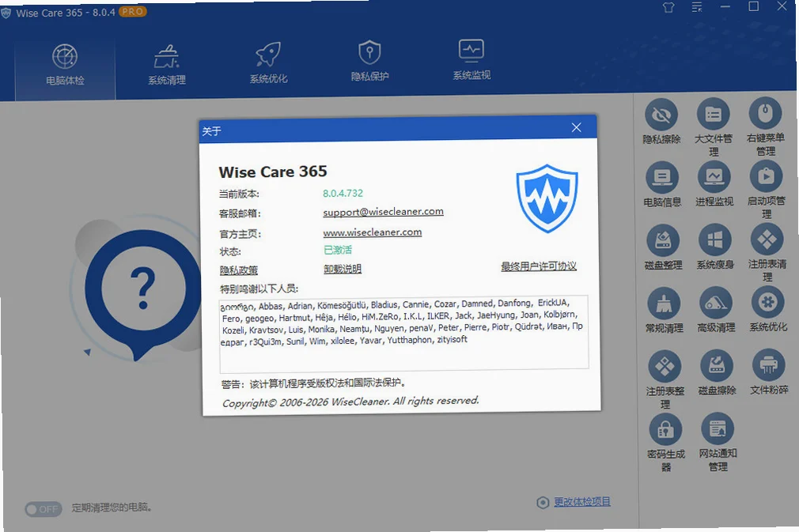Open the www.wisecleaner.com homepage link

(373, 232)
